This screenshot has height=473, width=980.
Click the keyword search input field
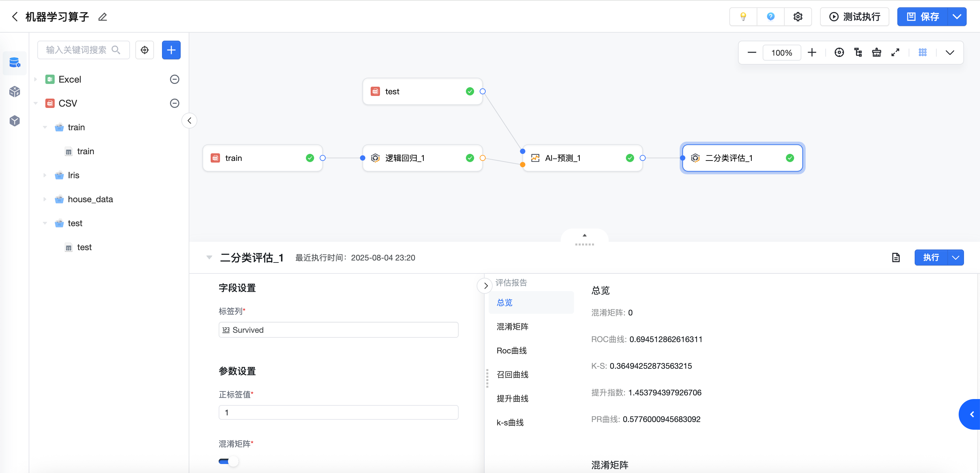tap(84, 50)
